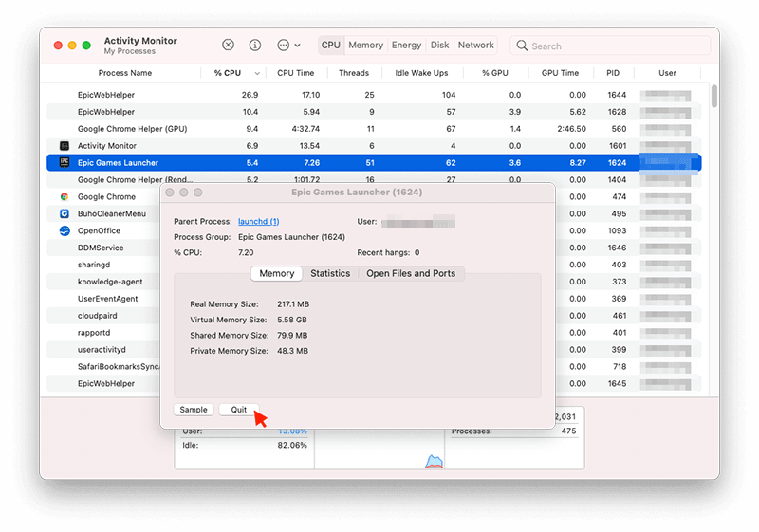Click the process list vertical scrollbar
This screenshot has width=759, height=532.
714,97
